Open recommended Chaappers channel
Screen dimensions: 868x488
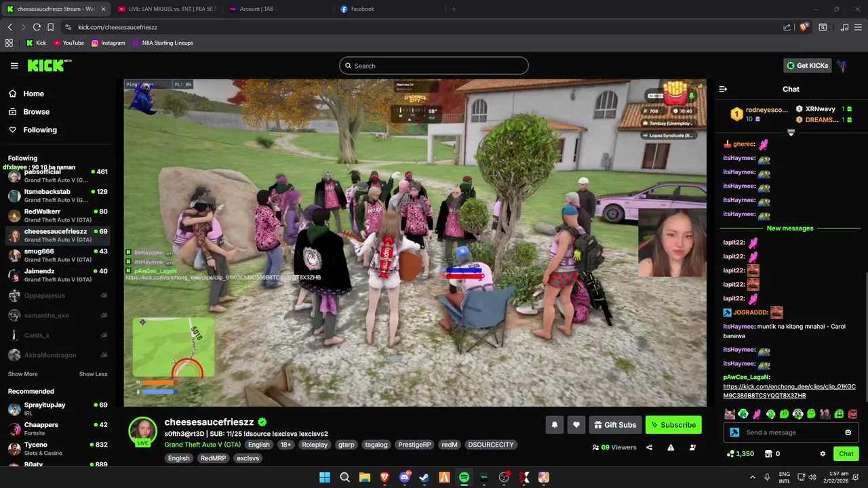point(58,428)
